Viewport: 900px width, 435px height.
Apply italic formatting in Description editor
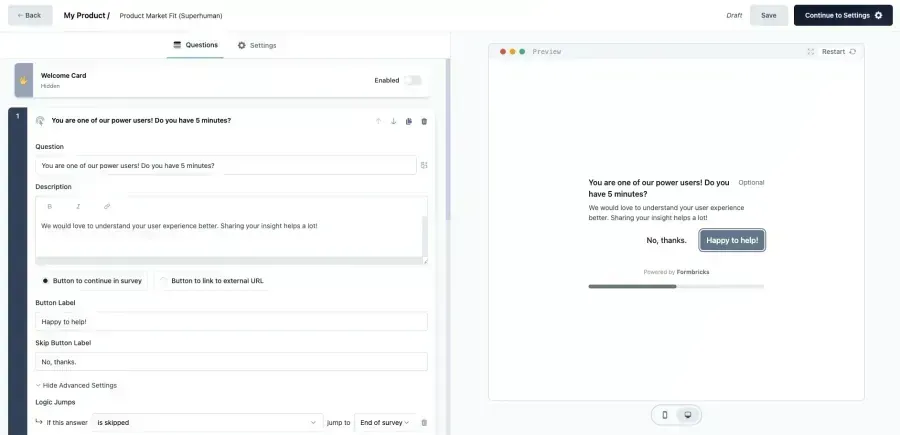(78, 206)
